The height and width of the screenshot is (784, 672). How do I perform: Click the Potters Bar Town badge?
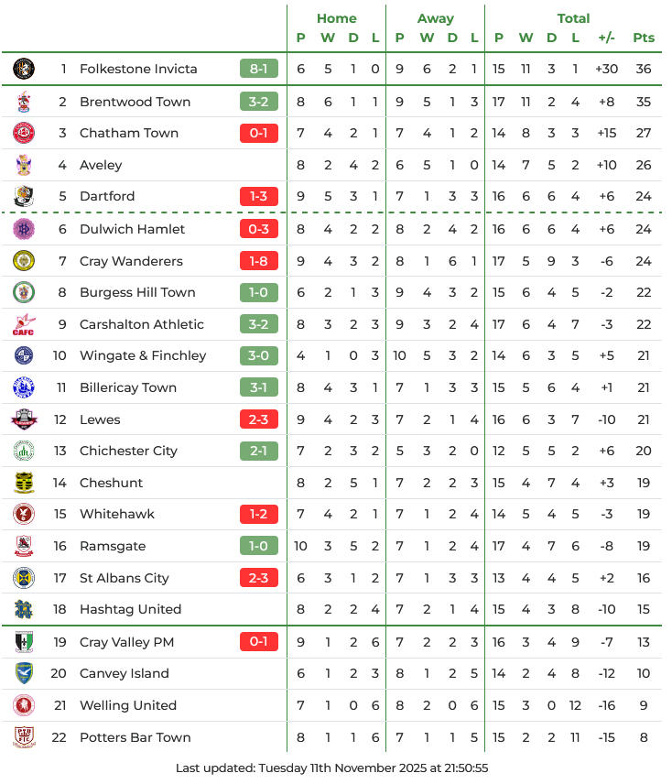pyautogui.click(x=24, y=737)
